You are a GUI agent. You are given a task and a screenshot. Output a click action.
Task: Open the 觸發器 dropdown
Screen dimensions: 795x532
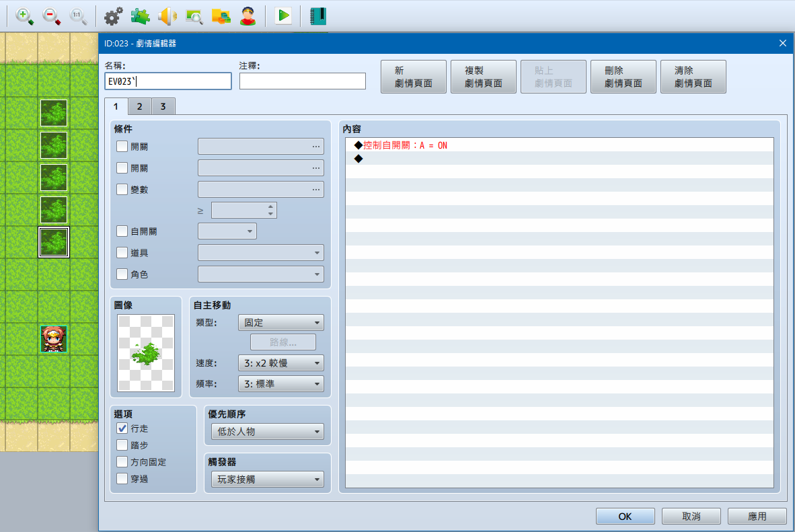coord(267,480)
